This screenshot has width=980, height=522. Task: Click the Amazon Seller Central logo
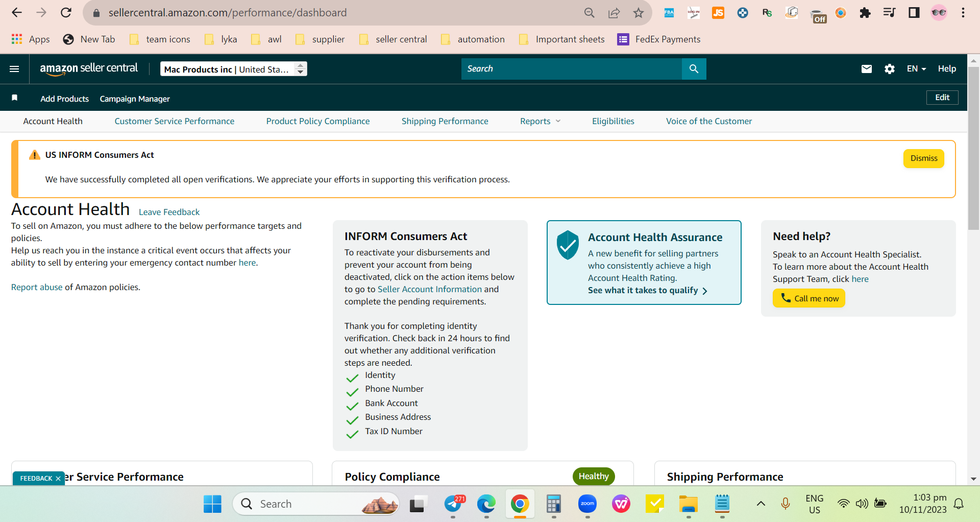pos(89,68)
